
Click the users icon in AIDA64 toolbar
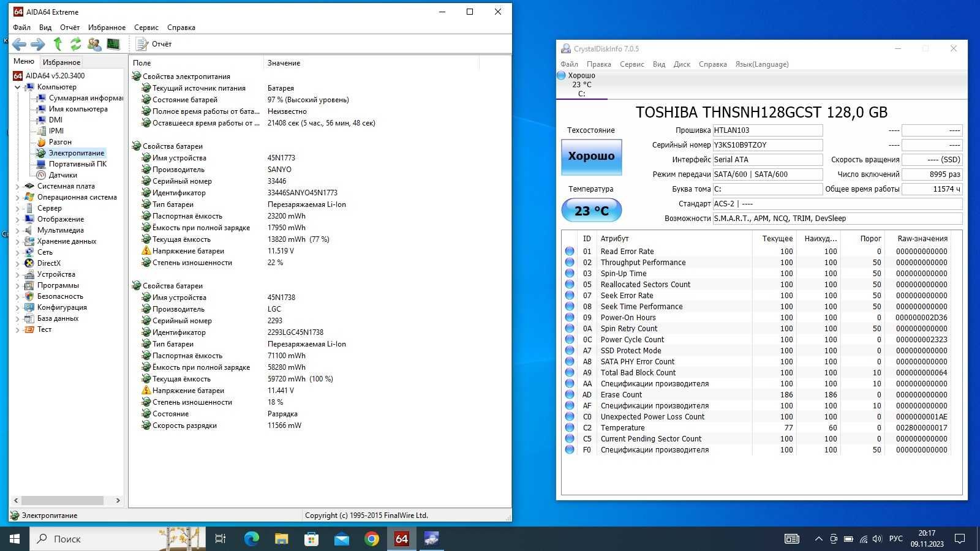(94, 44)
